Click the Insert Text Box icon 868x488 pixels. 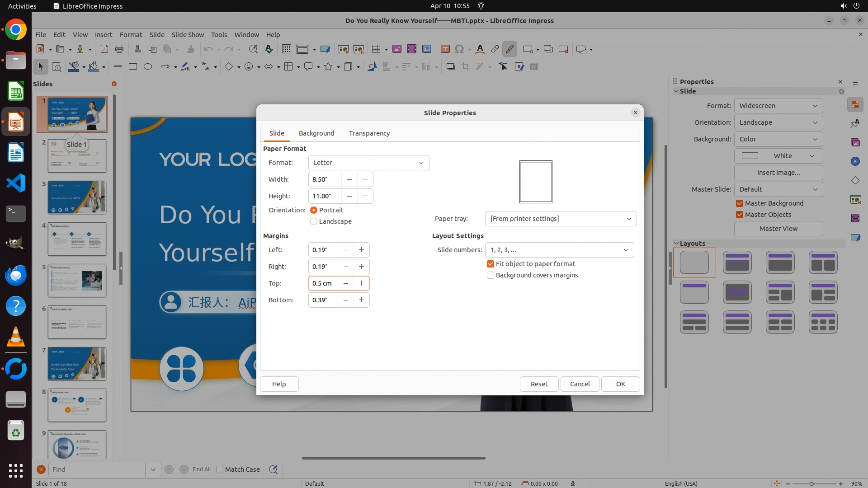coord(445,49)
